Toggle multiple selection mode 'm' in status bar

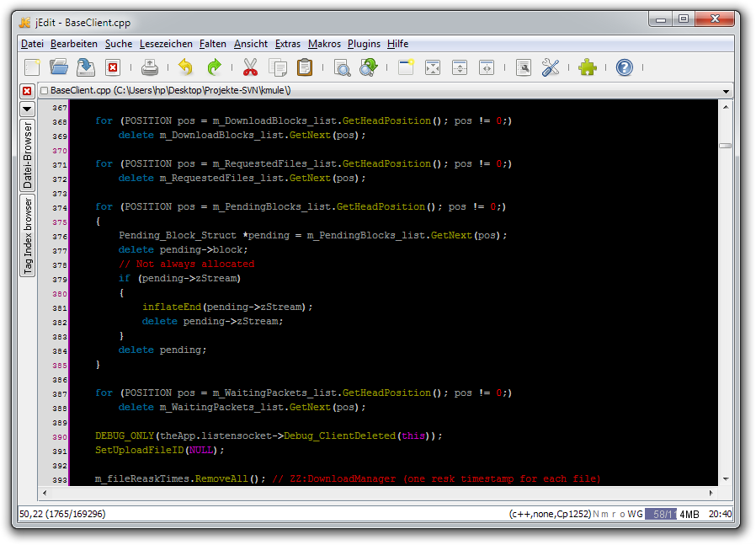[607, 514]
